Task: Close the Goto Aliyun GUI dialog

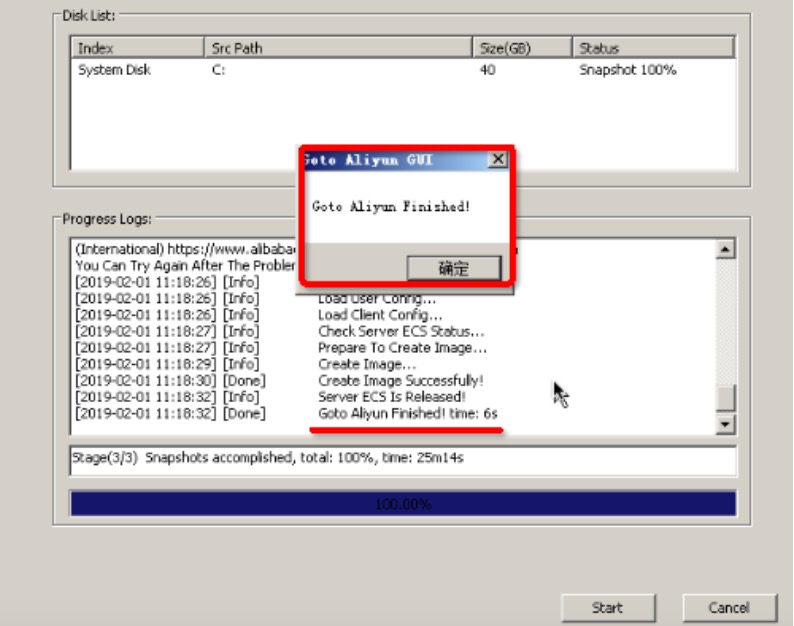Action: pyautogui.click(x=497, y=160)
